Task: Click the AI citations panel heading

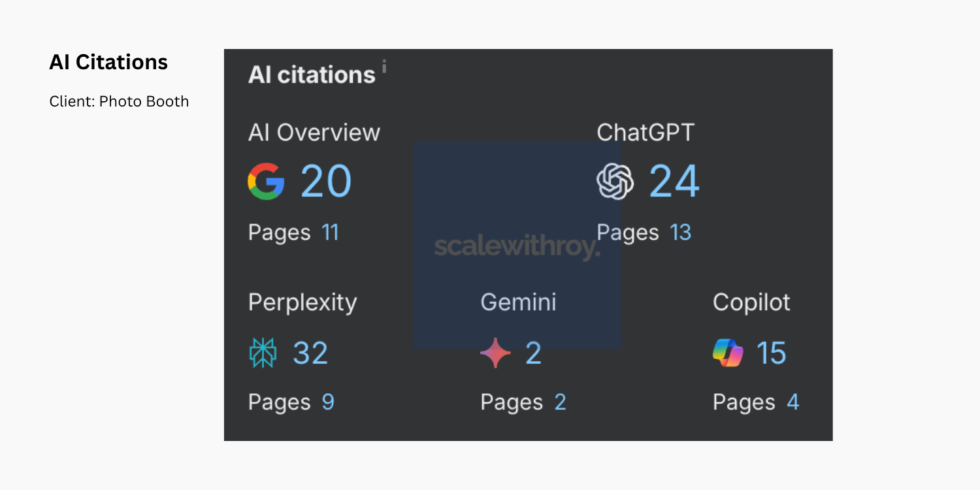Action: (x=312, y=75)
